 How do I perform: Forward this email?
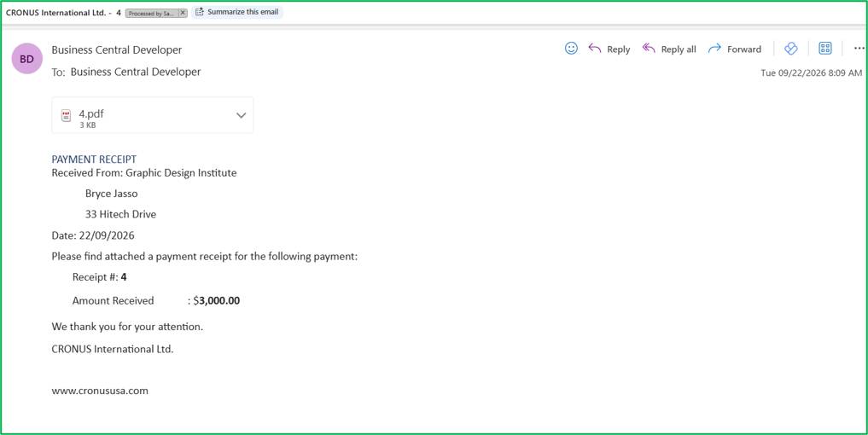735,49
